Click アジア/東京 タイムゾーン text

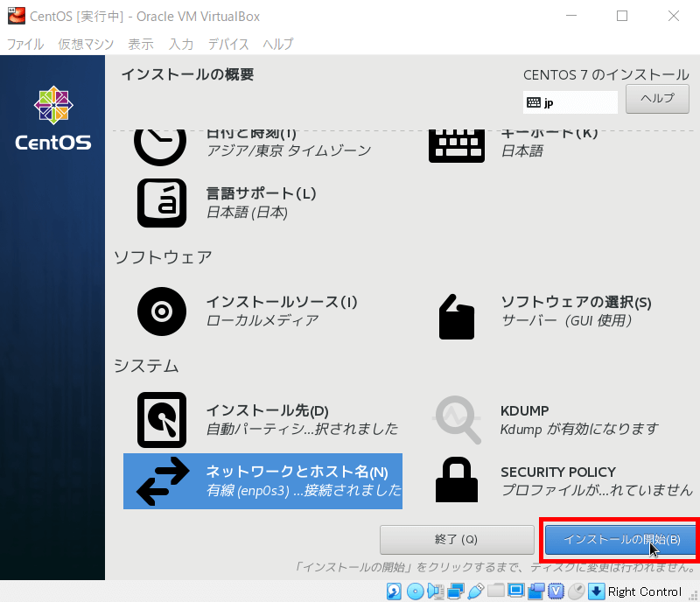[x=289, y=150]
